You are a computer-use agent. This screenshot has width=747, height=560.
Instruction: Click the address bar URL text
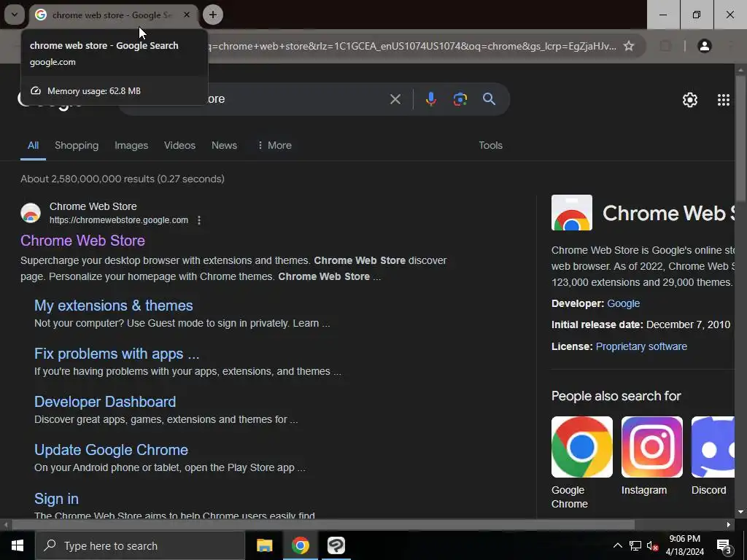point(412,46)
